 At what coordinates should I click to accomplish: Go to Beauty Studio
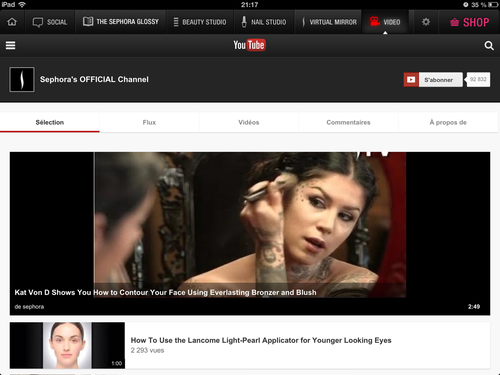(x=200, y=22)
